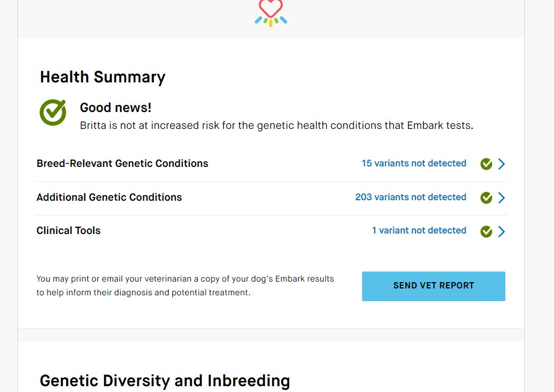Click the Embark heart logo icon
This screenshot has height=392, width=554.
pyautogui.click(x=271, y=13)
